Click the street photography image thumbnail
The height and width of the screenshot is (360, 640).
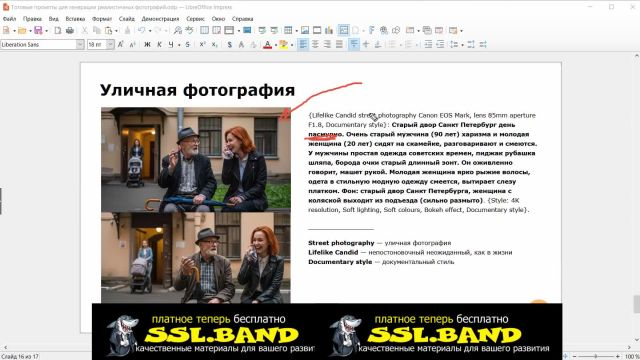click(196, 205)
